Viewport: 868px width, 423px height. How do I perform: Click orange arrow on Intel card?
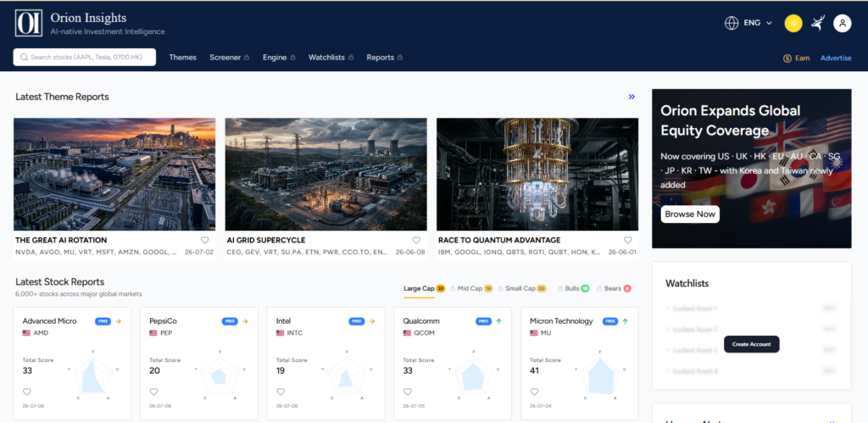(372, 321)
